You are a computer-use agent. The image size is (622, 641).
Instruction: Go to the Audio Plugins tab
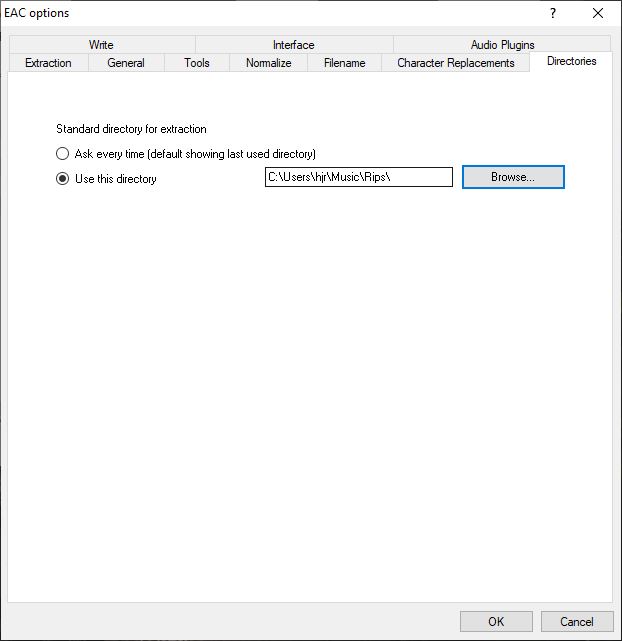click(502, 45)
